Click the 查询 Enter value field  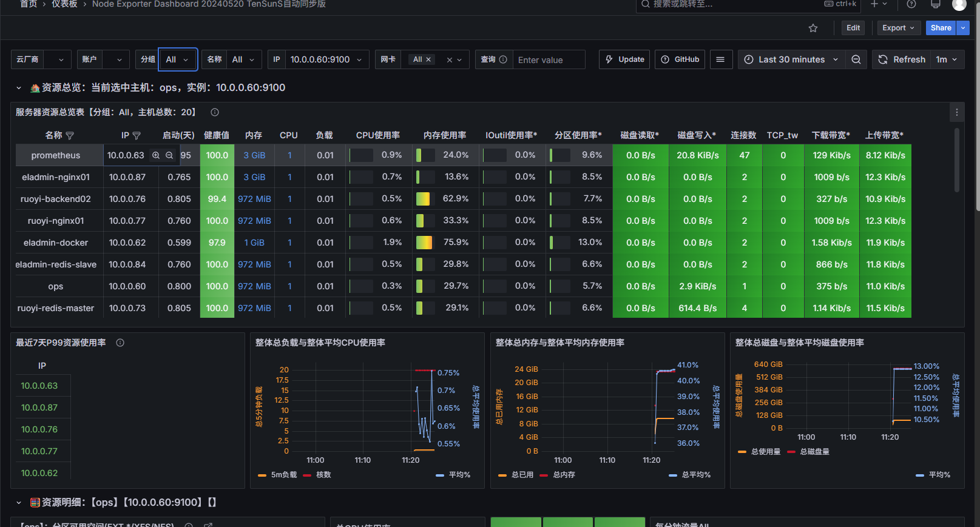[x=549, y=60]
